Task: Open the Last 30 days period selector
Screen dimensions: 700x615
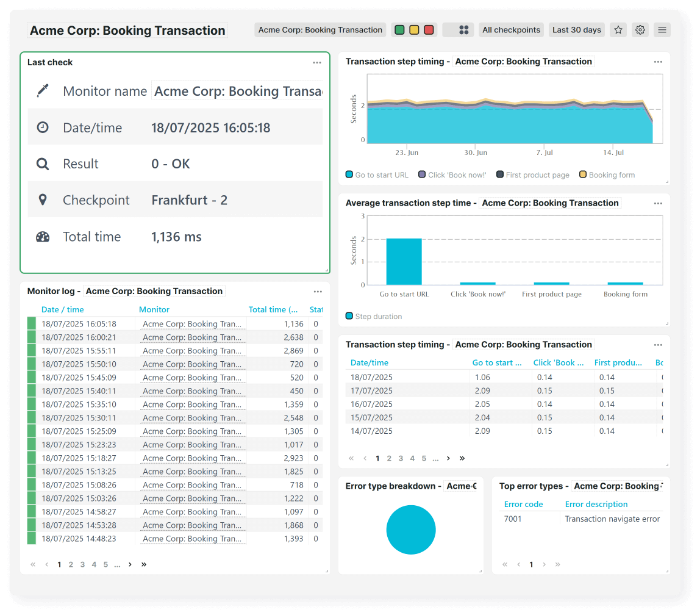Action: [x=576, y=30]
